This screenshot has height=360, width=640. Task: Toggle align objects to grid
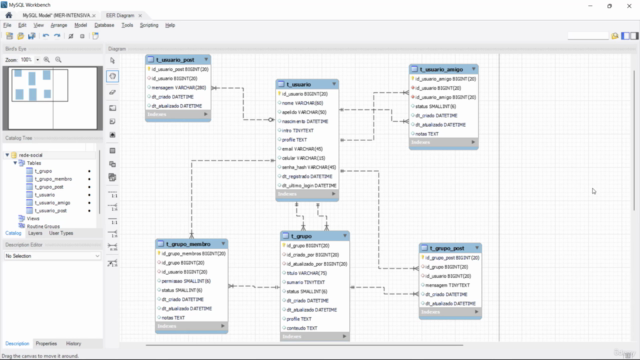coord(82,36)
